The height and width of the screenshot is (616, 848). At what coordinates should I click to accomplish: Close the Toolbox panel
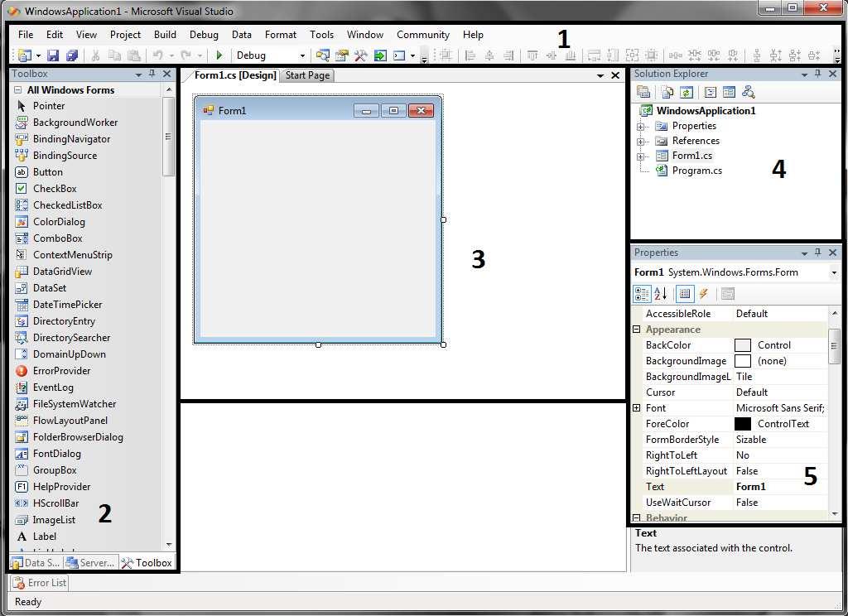click(167, 74)
